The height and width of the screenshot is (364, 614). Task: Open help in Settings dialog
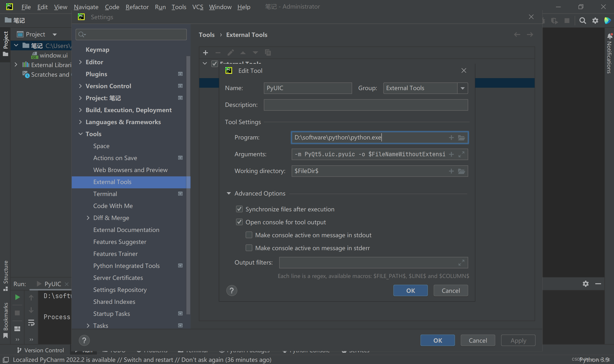(84, 341)
